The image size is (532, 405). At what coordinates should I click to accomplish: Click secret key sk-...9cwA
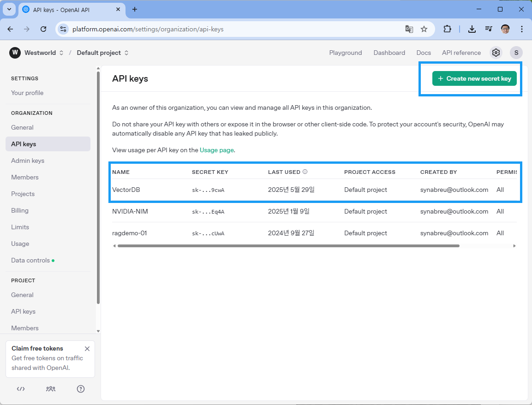(208, 191)
